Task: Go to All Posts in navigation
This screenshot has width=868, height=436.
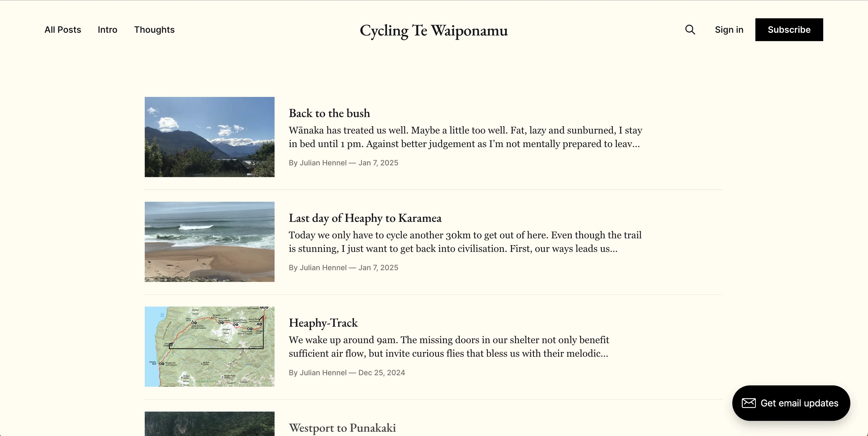Action: point(63,30)
